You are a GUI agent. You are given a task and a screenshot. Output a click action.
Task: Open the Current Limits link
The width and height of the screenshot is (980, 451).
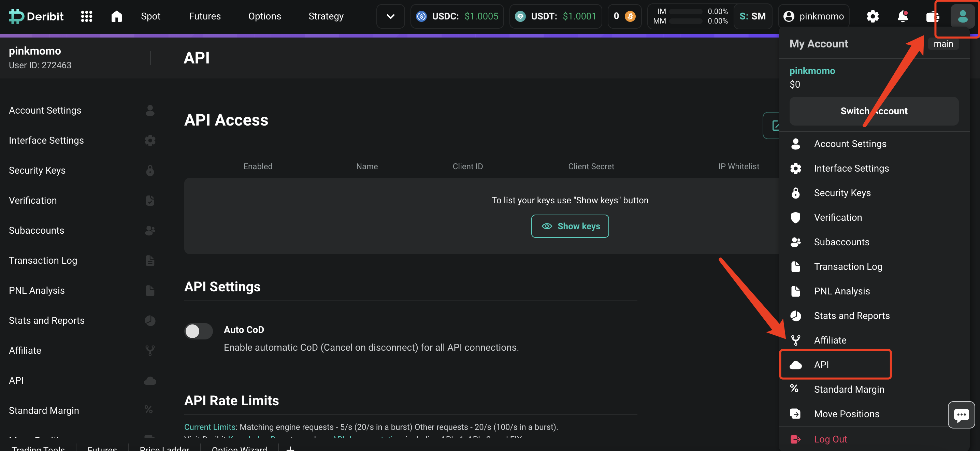click(x=210, y=427)
